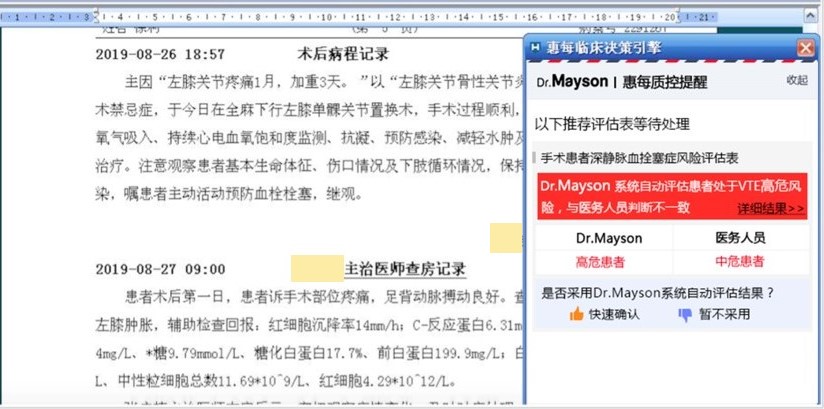
Task: Click 中危患者 result cell
Action: coord(739,262)
